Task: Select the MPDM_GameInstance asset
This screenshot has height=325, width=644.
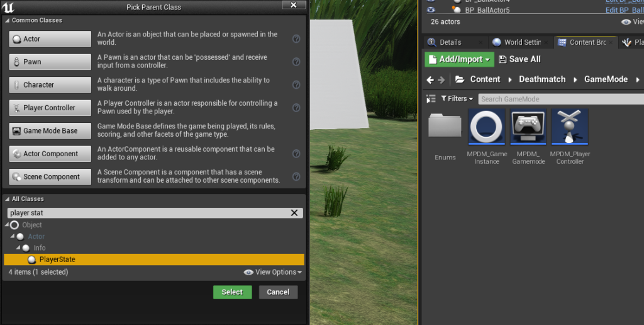Action: [x=487, y=137]
